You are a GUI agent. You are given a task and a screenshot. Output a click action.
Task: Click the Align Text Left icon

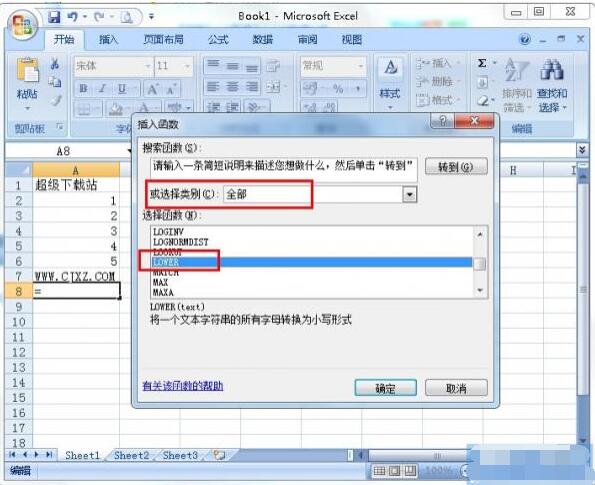pyautogui.click(x=213, y=88)
